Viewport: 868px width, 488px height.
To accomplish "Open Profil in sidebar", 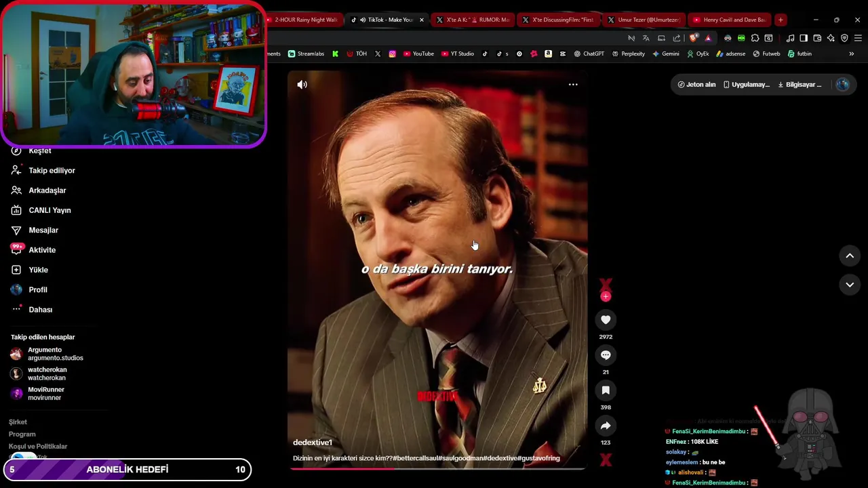I will (x=29, y=290).
